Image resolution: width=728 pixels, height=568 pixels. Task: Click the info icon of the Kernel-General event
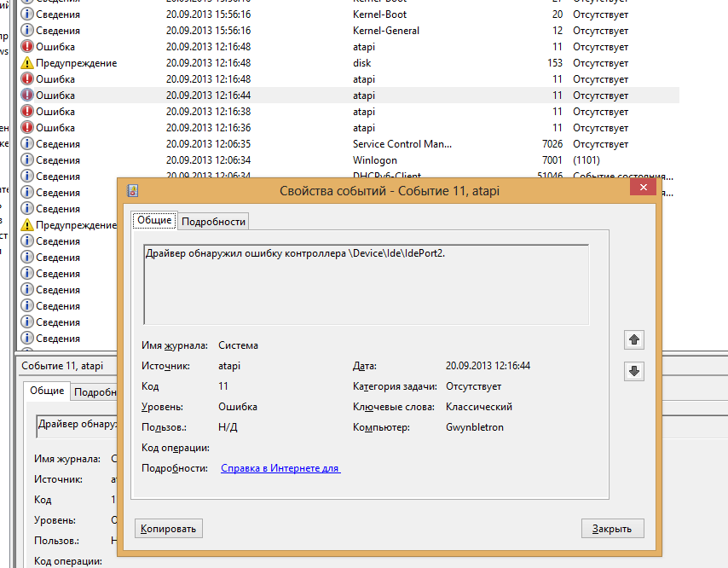[x=27, y=30]
